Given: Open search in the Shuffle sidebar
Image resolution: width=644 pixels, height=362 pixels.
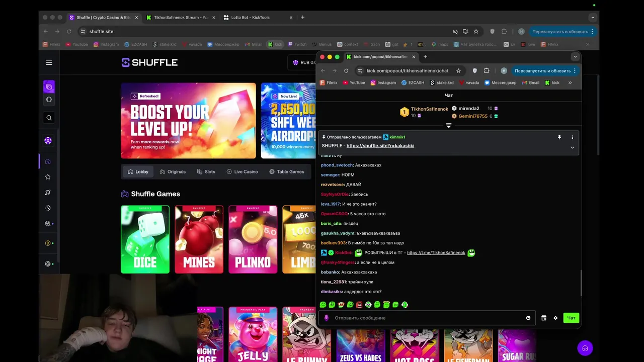Looking at the screenshot, I should [49, 118].
